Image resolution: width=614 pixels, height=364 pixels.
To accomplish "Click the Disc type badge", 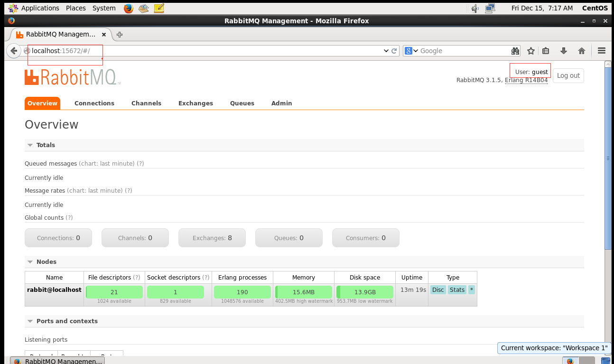I will 438,289.
